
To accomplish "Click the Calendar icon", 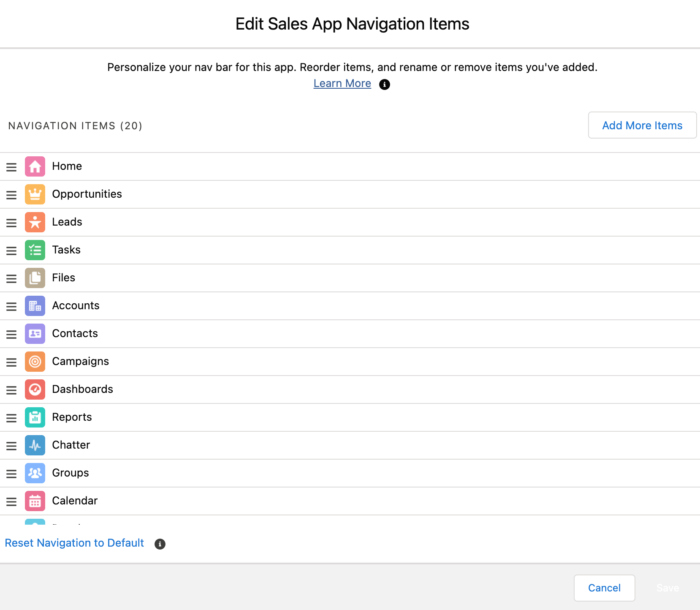I will point(35,501).
